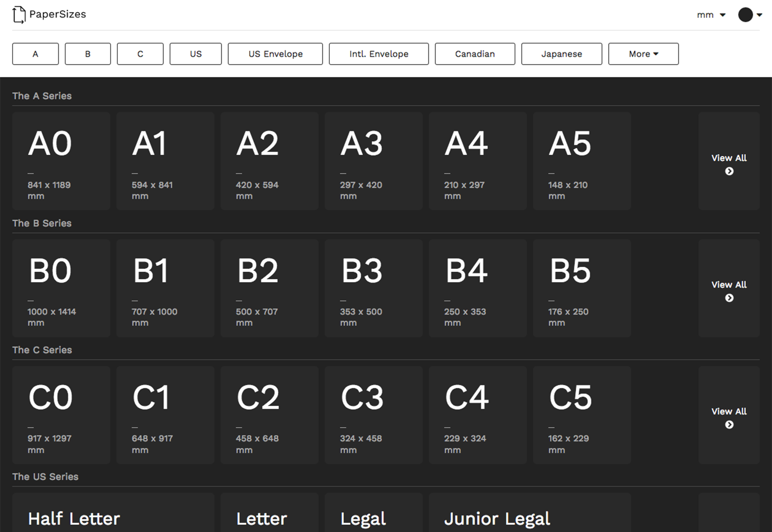The width and height of the screenshot is (772, 532).
Task: Click the C Series View All arrow icon
Action: (x=729, y=425)
